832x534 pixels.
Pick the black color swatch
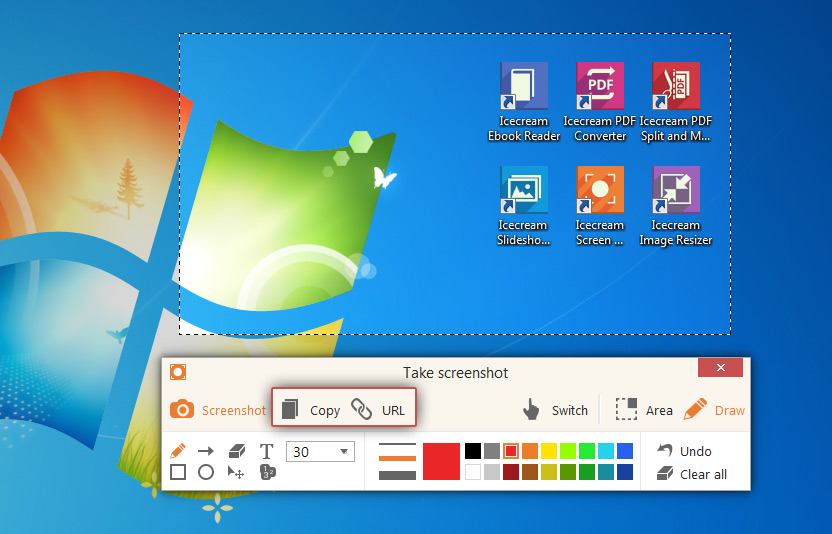click(473, 451)
